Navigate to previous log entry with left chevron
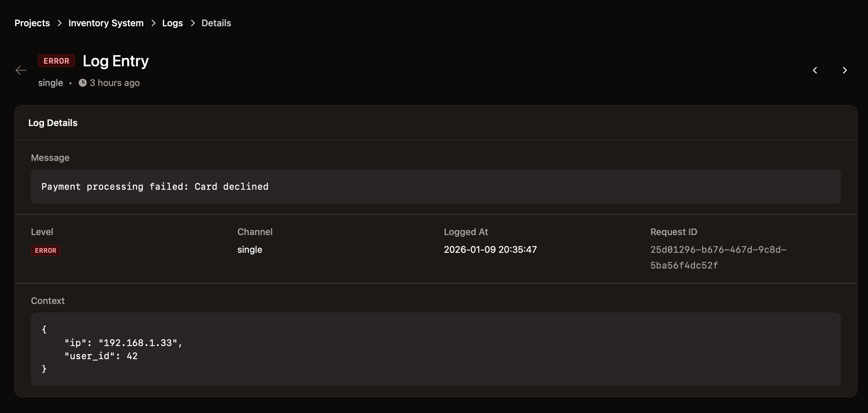The image size is (868, 413). click(x=815, y=70)
